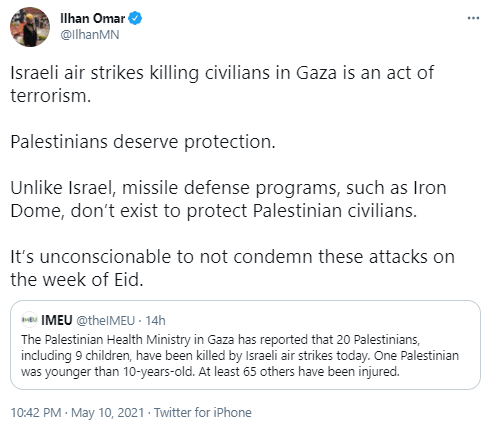The image size is (490, 431).
Task: Click the 14h timestamp on quoted tweet
Action: (155, 321)
